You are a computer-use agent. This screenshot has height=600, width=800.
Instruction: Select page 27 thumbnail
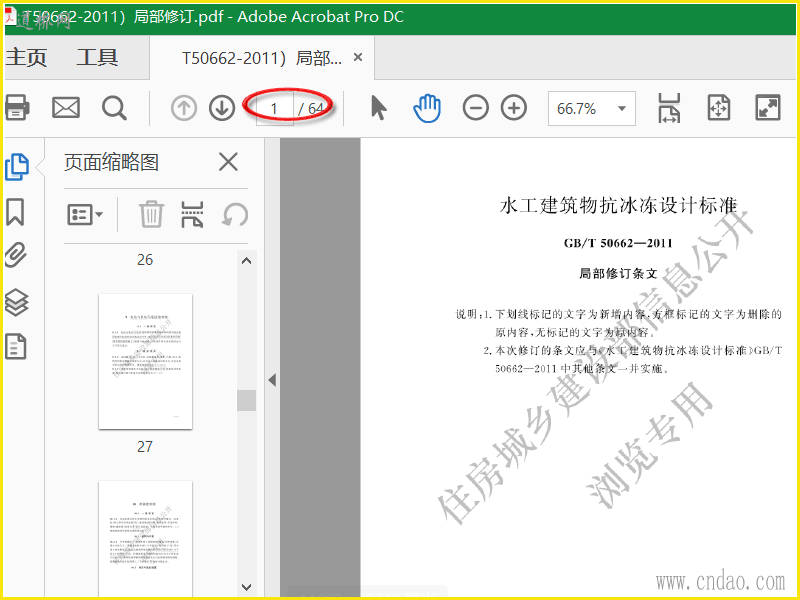pos(145,361)
